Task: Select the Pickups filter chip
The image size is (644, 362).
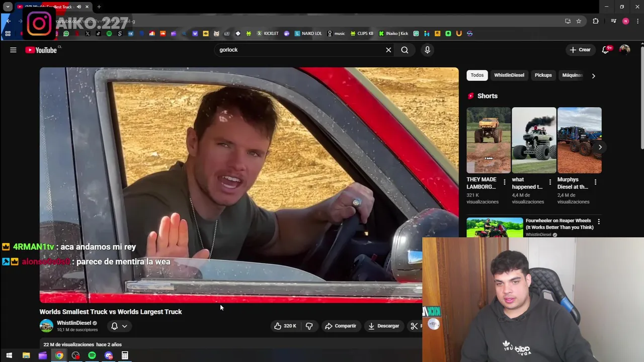Action: (543, 75)
